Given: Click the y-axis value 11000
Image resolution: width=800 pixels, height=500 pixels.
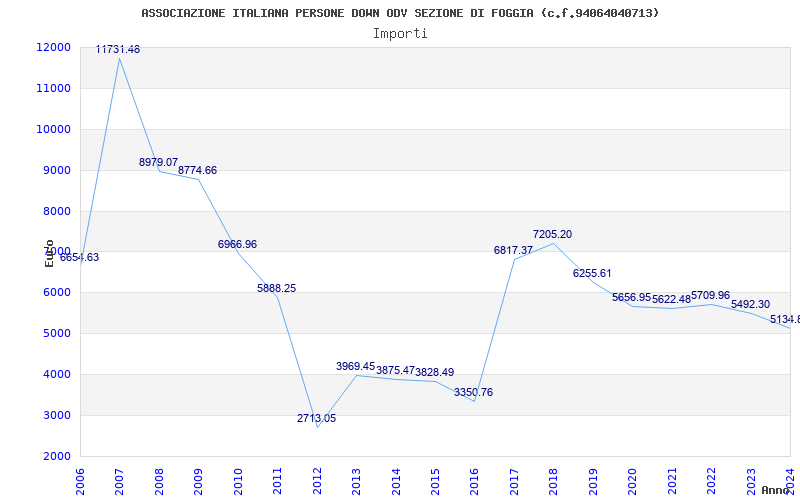Looking at the screenshot, I should point(53,88).
